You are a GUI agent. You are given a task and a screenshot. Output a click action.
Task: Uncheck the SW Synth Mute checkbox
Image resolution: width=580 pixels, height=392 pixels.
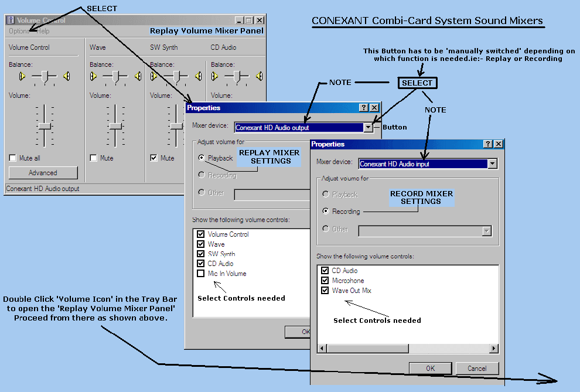click(154, 158)
